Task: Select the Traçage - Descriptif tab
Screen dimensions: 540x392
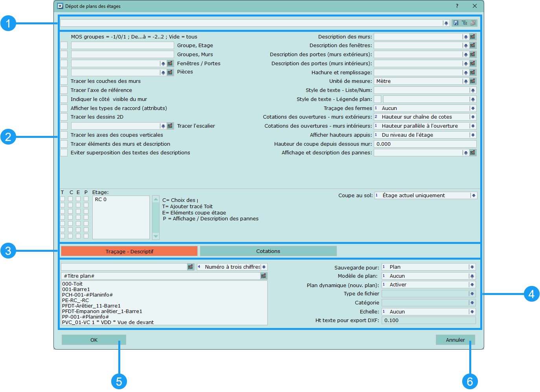Action: click(129, 251)
